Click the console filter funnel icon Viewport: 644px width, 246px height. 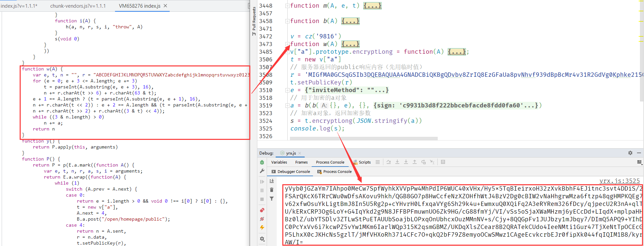point(272,199)
